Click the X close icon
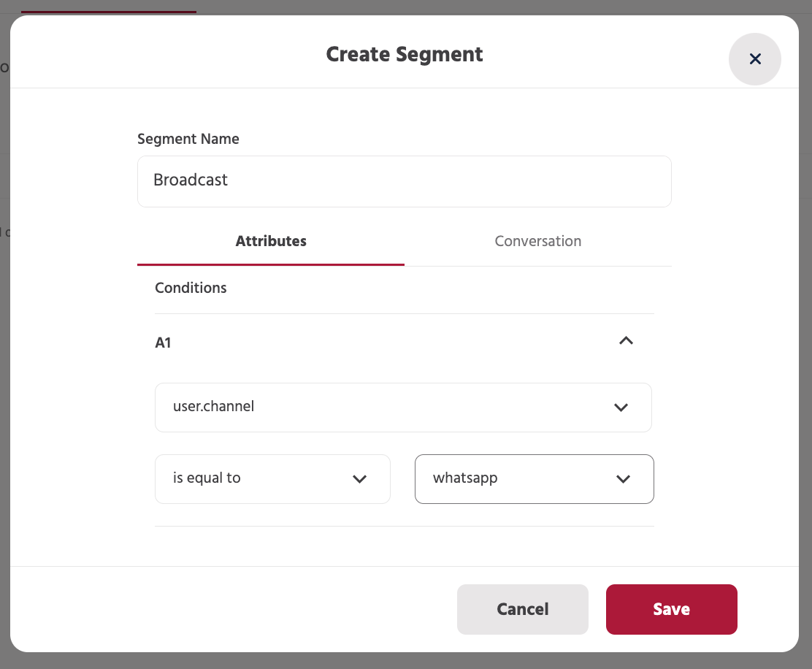This screenshot has height=669, width=812. coord(755,59)
